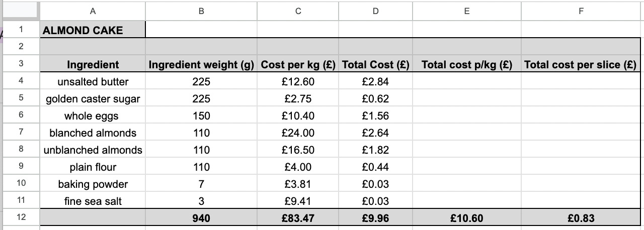This screenshot has width=644, height=230.
Task: Select the total weight 940 cell
Action: click(201, 218)
